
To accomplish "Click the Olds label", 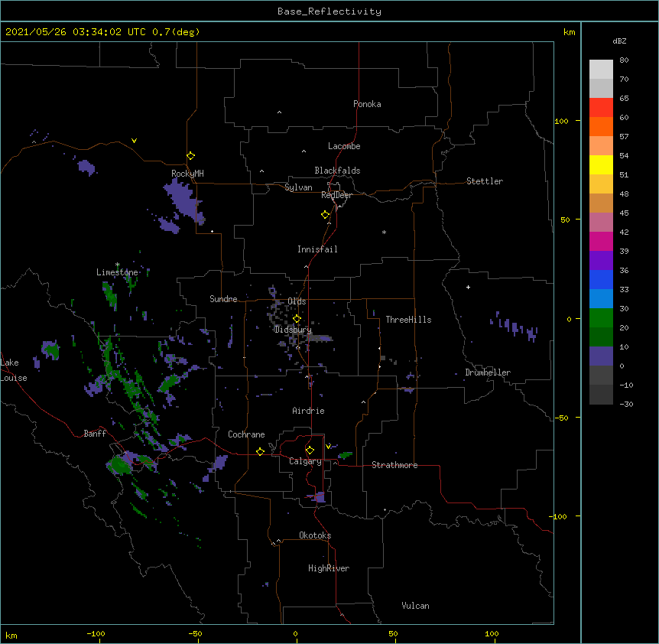I will (x=297, y=301).
